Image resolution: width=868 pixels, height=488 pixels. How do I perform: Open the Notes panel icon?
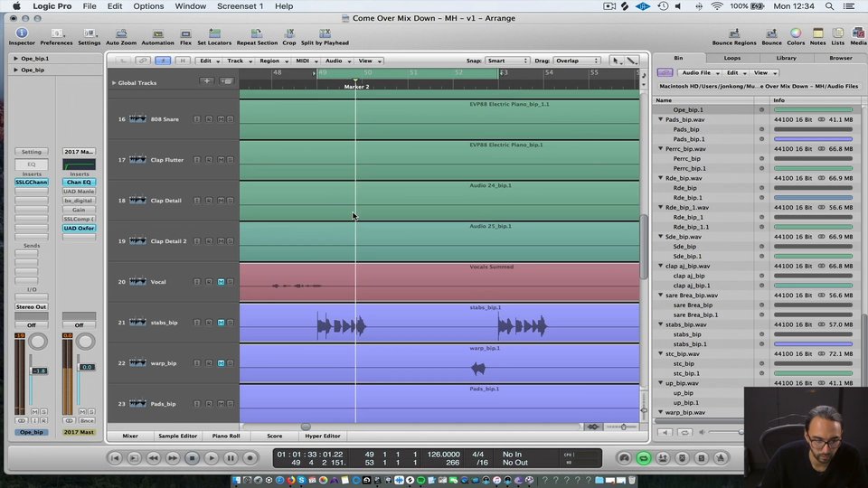[817, 36]
